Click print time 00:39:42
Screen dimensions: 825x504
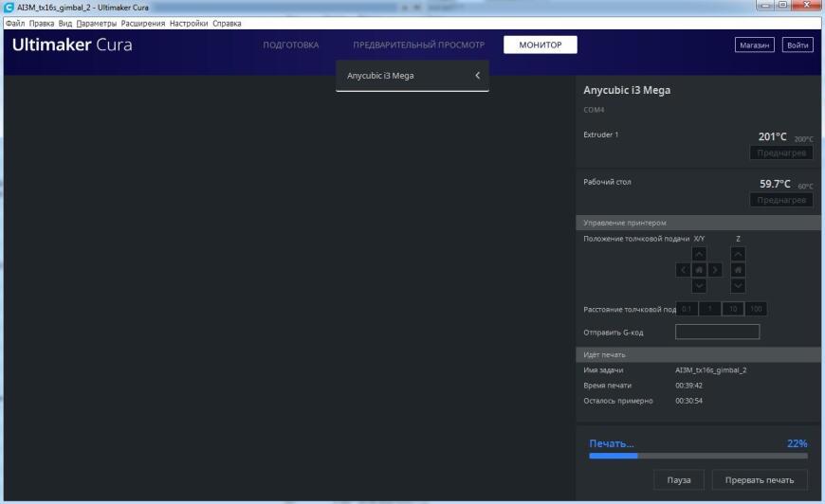[x=688, y=386]
